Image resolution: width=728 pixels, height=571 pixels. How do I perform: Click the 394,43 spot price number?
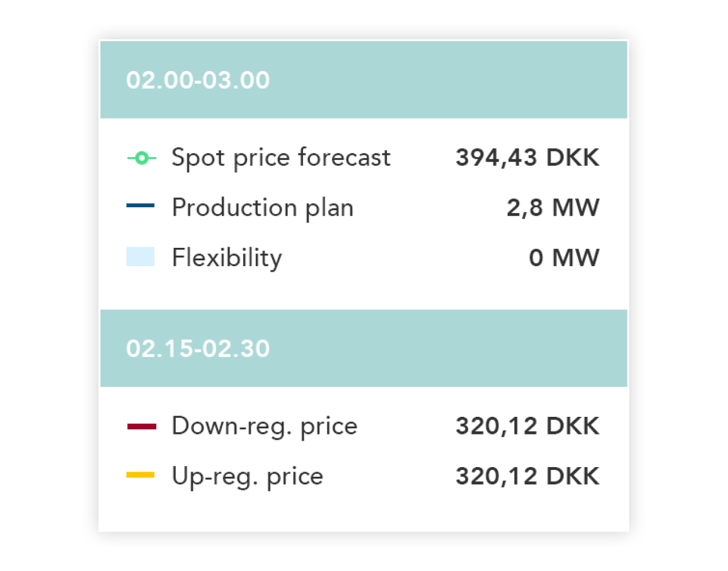(x=496, y=158)
